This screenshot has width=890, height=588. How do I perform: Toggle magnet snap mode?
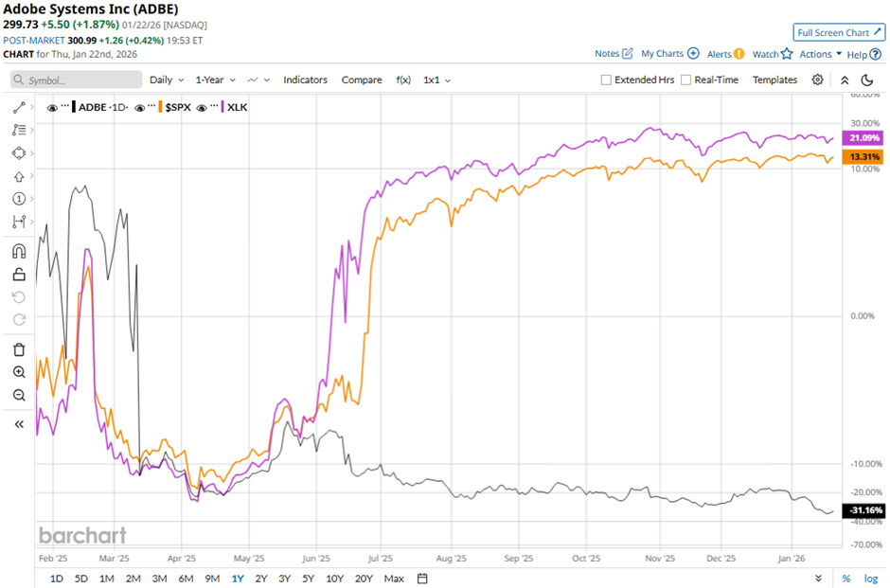(19, 251)
